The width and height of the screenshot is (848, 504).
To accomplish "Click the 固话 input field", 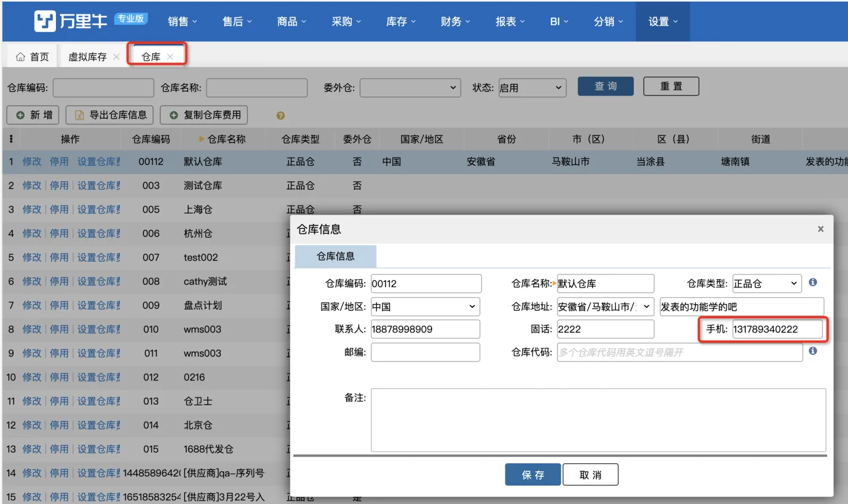I will pyautogui.click(x=605, y=329).
